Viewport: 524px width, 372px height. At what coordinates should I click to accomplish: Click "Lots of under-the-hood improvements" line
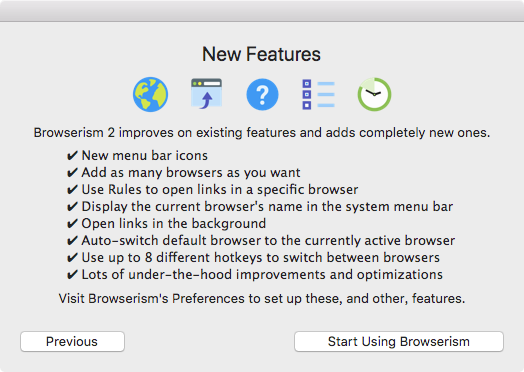tap(262, 275)
